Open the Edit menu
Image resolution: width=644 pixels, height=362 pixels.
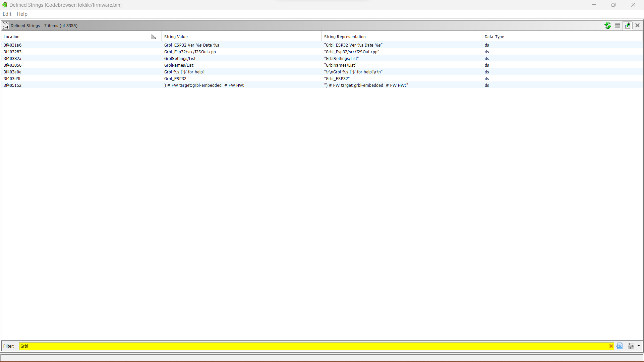(7, 14)
